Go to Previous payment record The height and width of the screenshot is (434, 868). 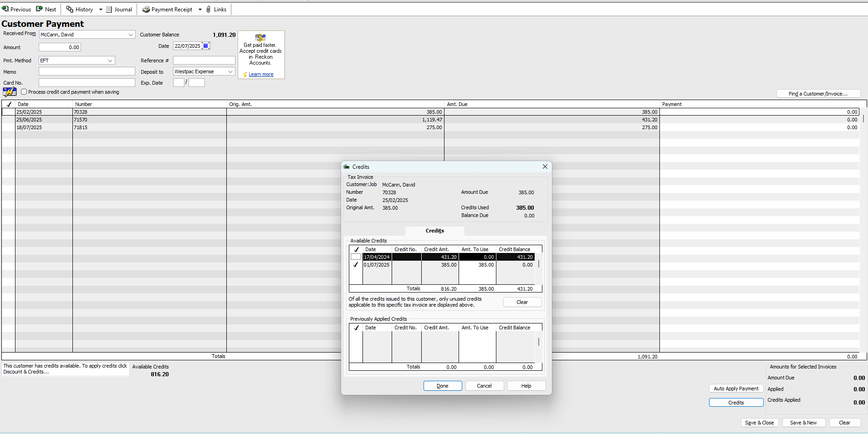16,9
